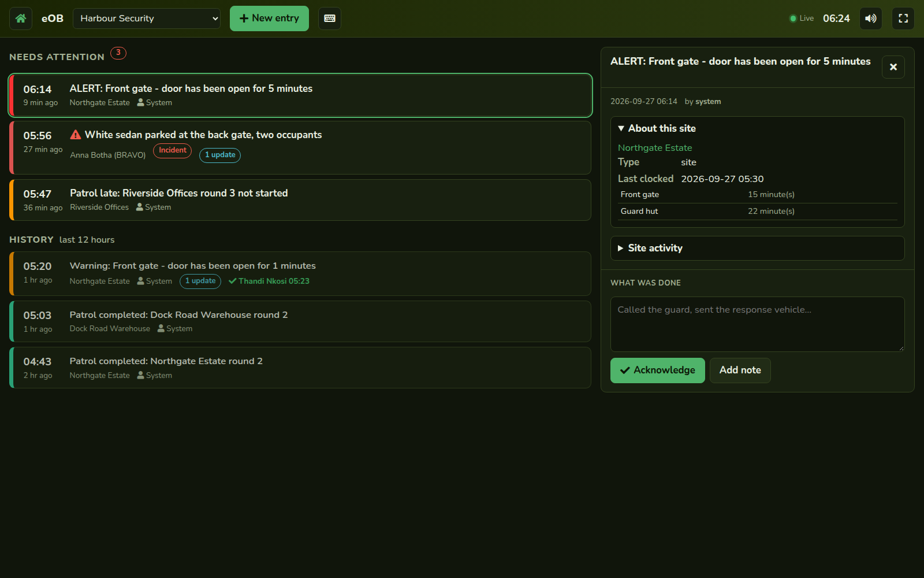The width and height of the screenshot is (924, 578).
Task: Show the 1 update badge on 05:20 warning
Action: [x=200, y=281]
